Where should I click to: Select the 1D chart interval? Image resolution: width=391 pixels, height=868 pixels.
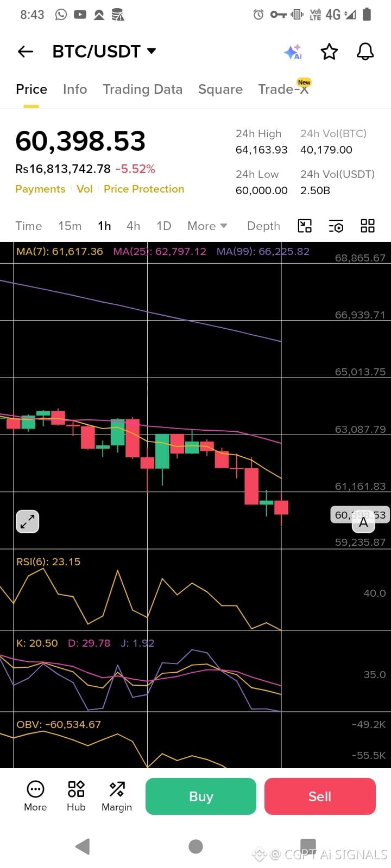(164, 226)
